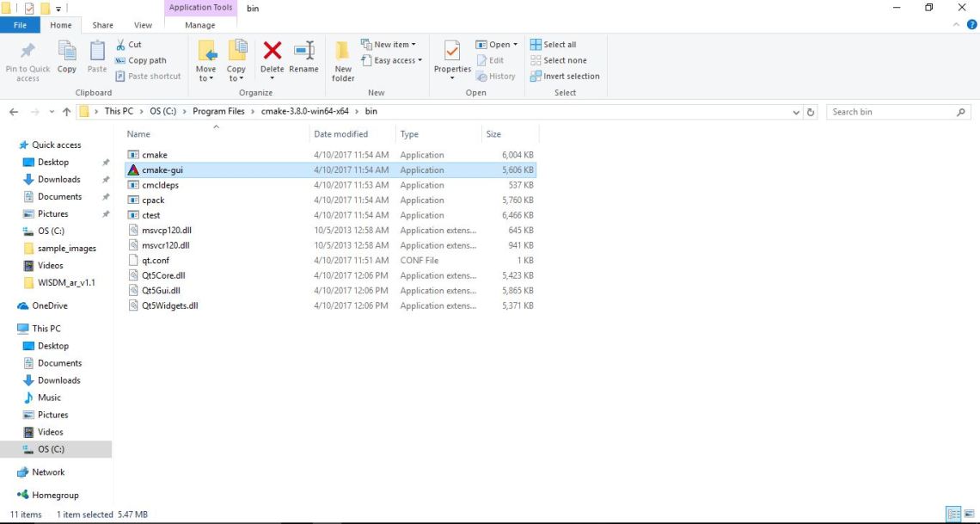Viewport: 980px width, 524px height.
Task: Refresh the bin folder view
Action: click(811, 112)
